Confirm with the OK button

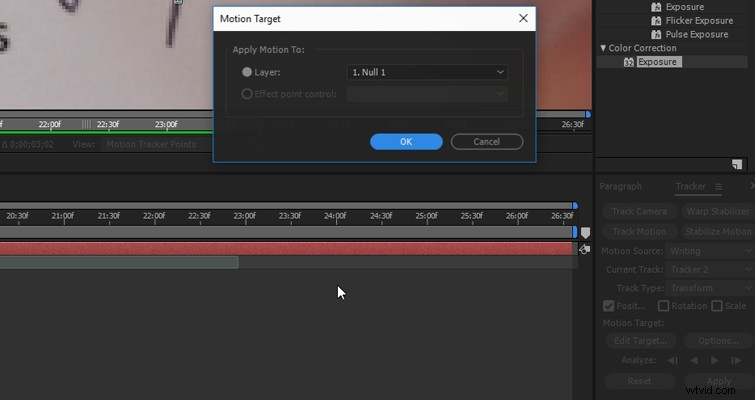[x=406, y=142]
